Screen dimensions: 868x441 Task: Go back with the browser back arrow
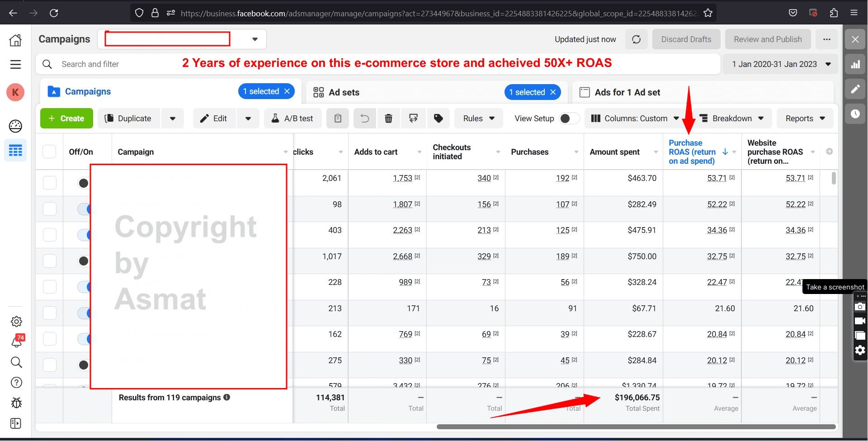[13, 13]
